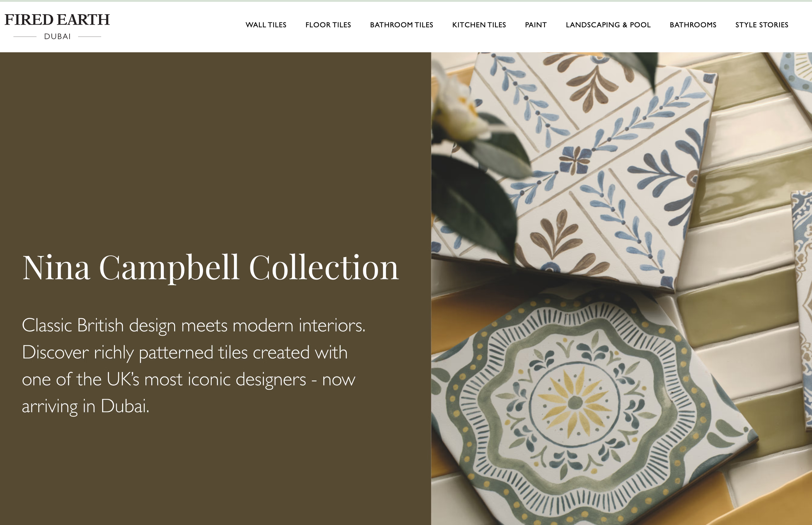Click the Nina Campbell Collection heading
The width and height of the screenshot is (812, 525).
pyautogui.click(x=210, y=268)
